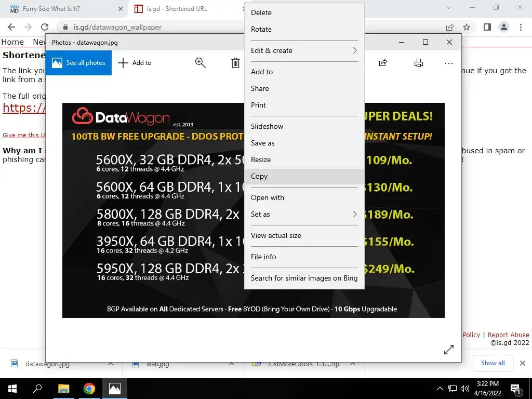Click the red https:// original URL link
This screenshot has height=399, width=532.
tap(24, 108)
